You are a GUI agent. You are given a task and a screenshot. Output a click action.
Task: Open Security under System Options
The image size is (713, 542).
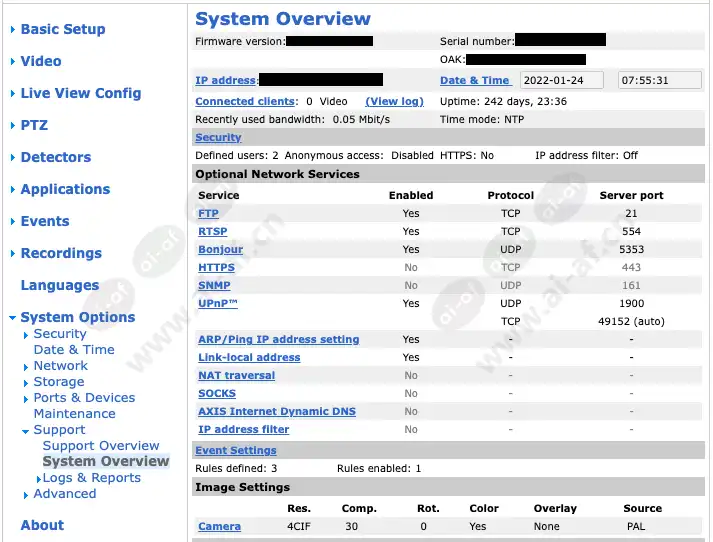click(60, 334)
